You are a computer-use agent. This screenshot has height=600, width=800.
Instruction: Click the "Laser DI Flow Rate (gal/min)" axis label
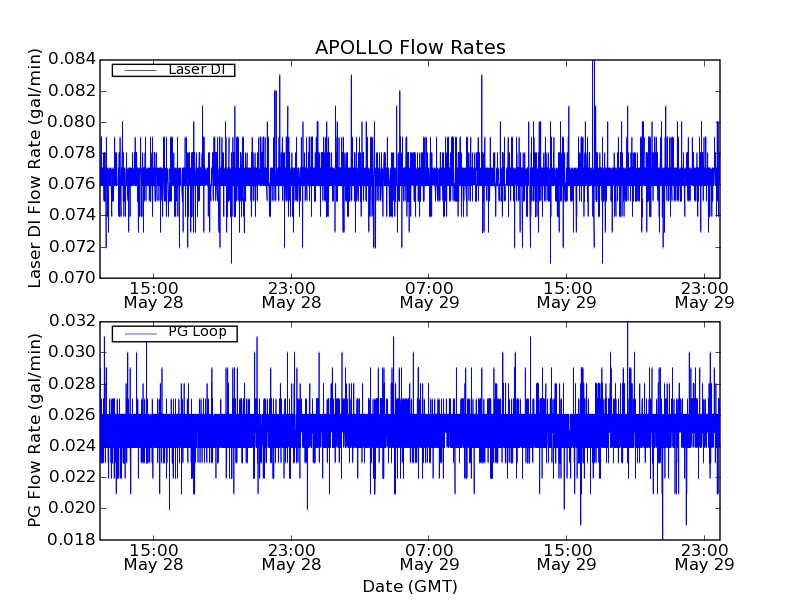tap(35, 168)
